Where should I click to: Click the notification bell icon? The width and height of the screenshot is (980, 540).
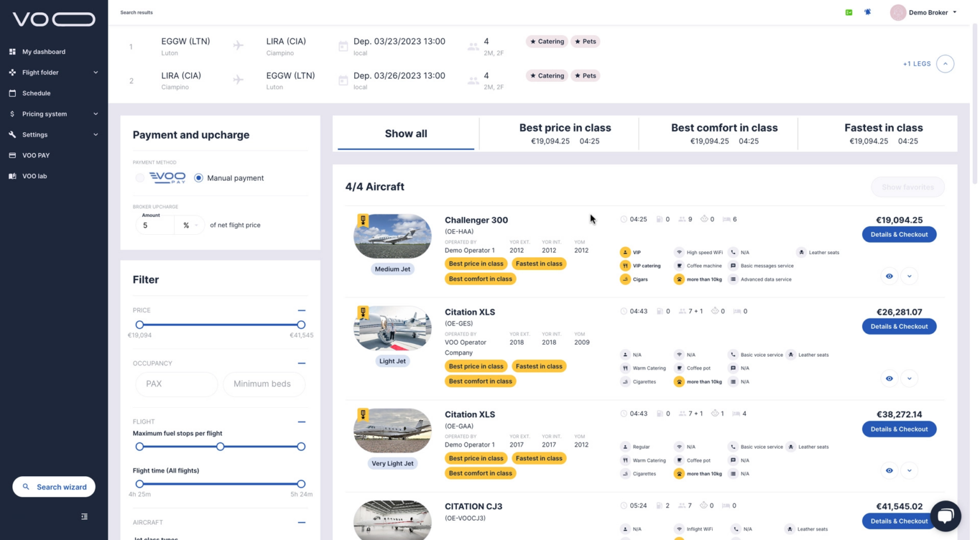(867, 12)
